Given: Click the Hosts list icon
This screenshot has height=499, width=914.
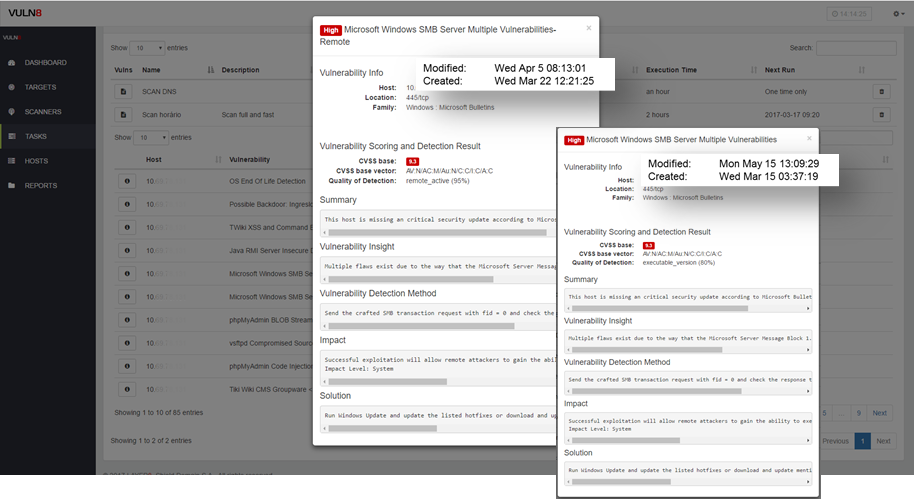Looking at the screenshot, I should coord(12,161).
